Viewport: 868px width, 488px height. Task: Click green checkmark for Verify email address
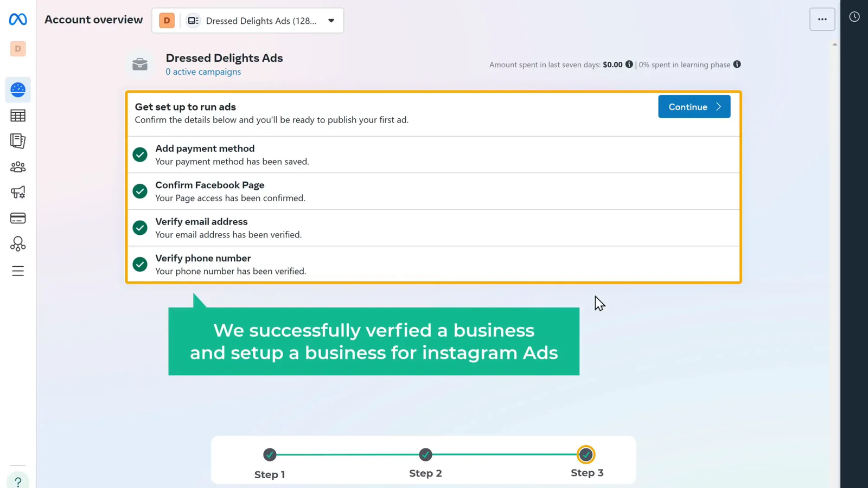point(140,228)
